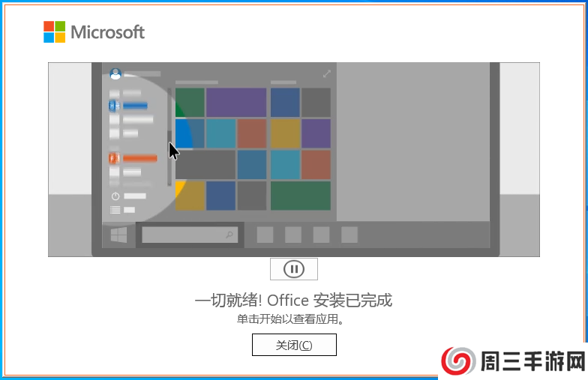This screenshot has height=380, width=588.
Task: Click the user avatar icon in illustration
Action: 115,73
